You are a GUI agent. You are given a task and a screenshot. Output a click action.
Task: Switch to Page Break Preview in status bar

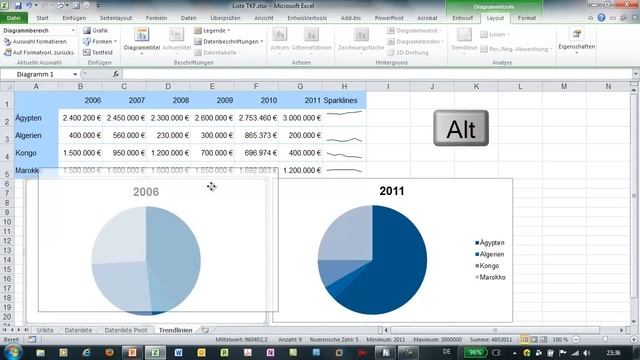[543, 339]
